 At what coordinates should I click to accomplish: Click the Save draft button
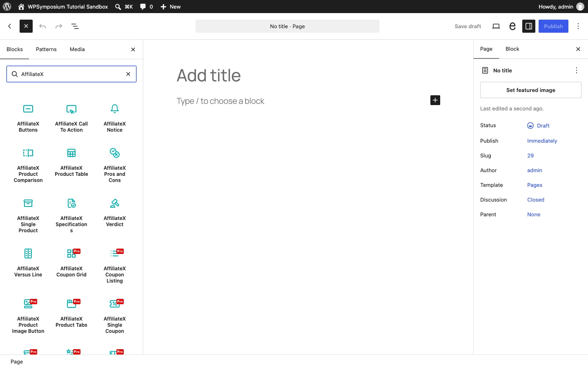[468, 26]
